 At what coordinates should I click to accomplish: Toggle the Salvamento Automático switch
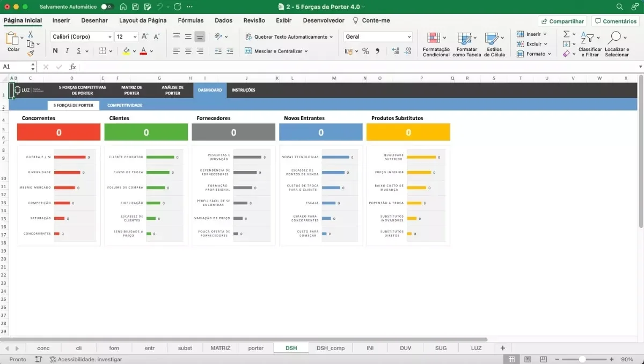pyautogui.click(x=107, y=7)
